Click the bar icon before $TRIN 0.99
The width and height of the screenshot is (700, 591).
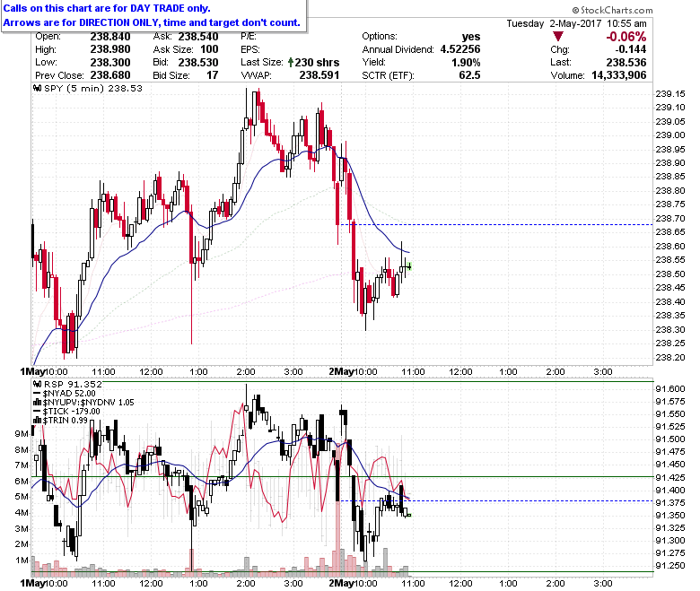pos(38,421)
